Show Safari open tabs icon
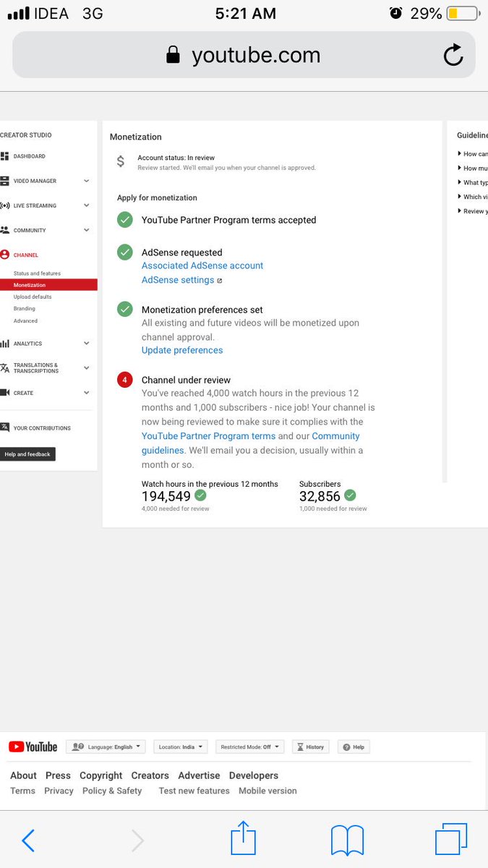The height and width of the screenshot is (868, 488). coord(451,839)
